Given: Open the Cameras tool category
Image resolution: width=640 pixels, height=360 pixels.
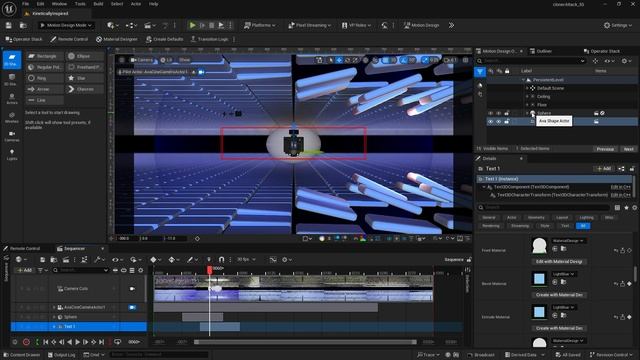Looking at the screenshot, I should tap(12, 136).
